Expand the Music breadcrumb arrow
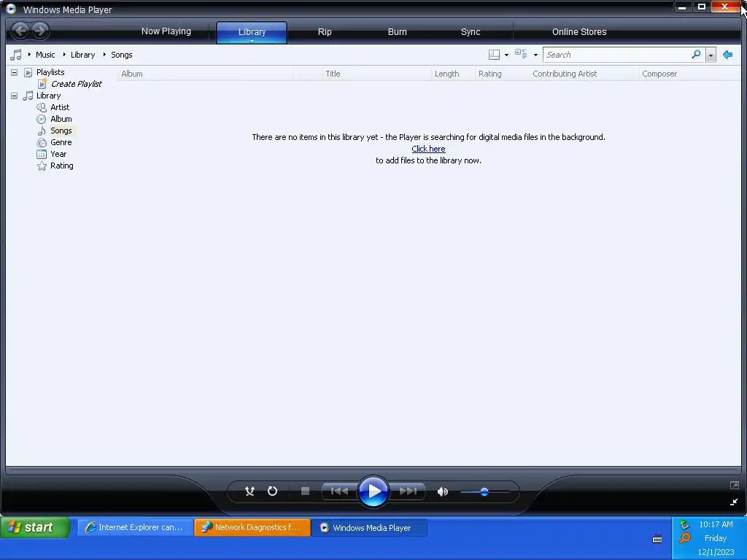The width and height of the screenshot is (747, 560). coord(29,55)
